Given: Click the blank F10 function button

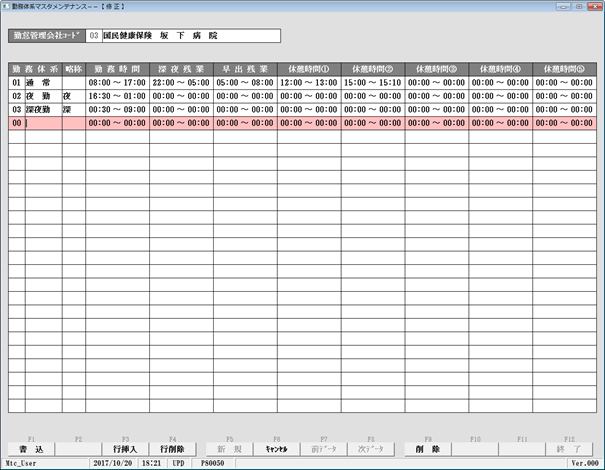Looking at the screenshot, I should tap(475, 449).
